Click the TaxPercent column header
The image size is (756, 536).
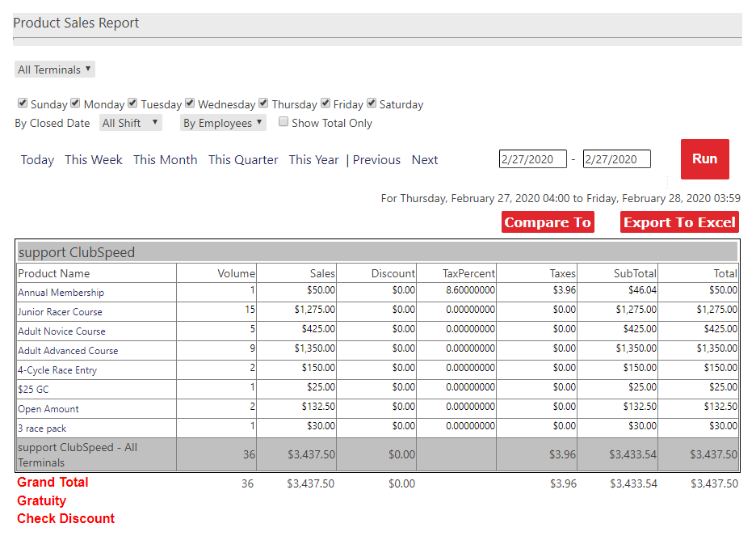tap(468, 273)
